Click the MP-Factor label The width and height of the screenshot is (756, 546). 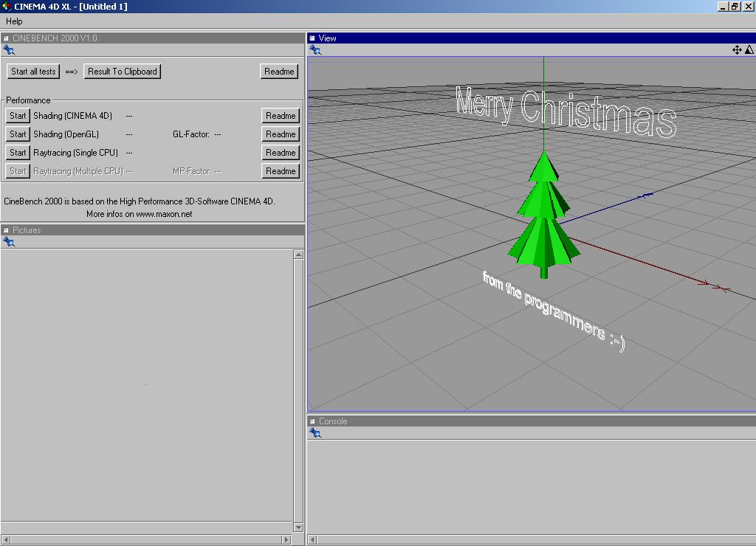click(192, 171)
